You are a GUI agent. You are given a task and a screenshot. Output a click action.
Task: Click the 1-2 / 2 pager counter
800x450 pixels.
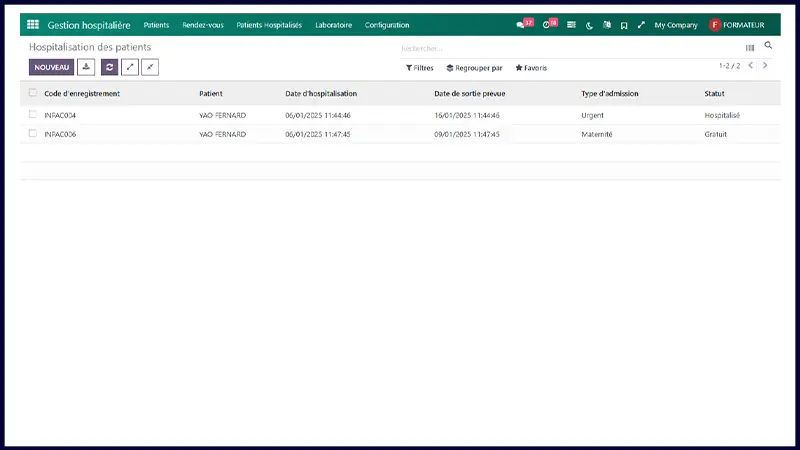[x=730, y=66]
